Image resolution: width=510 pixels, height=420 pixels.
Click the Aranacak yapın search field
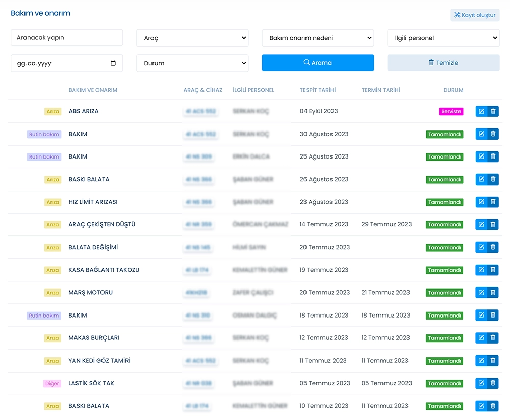pyautogui.click(x=67, y=38)
